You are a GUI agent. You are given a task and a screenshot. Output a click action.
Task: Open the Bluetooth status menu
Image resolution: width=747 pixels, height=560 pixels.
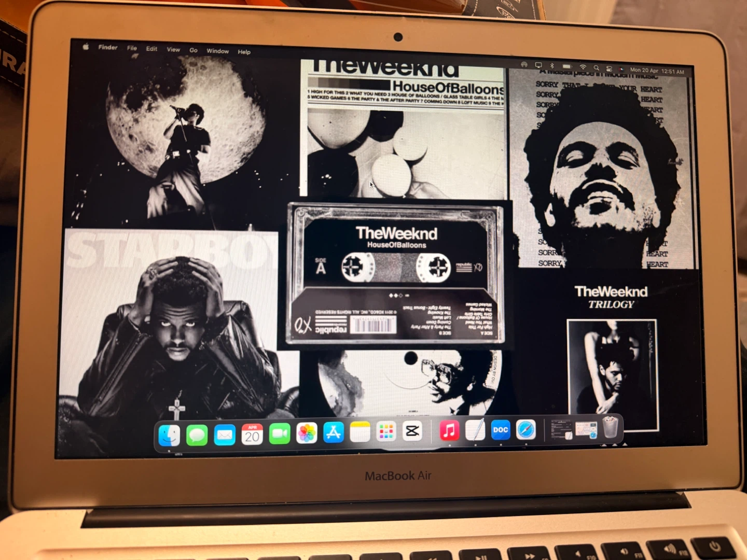tap(552, 66)
